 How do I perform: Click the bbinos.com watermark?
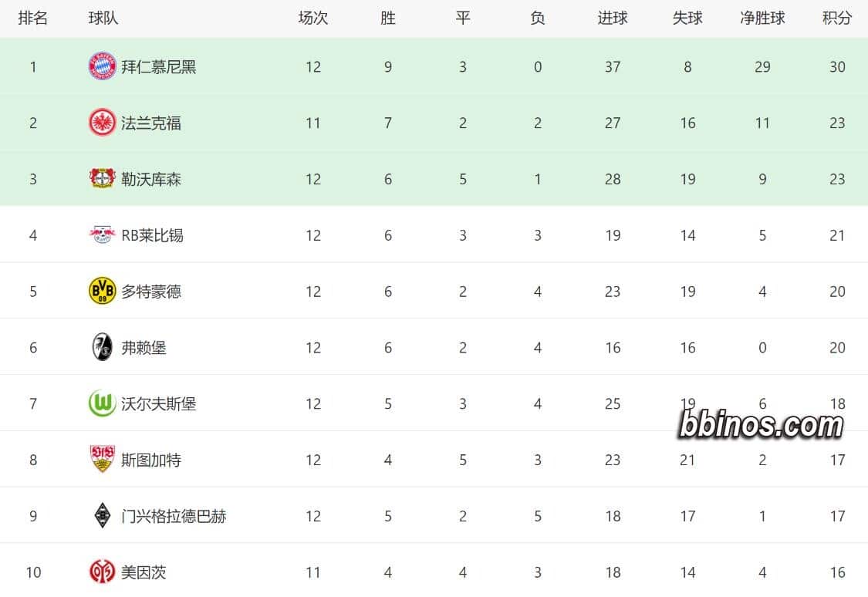762,425
